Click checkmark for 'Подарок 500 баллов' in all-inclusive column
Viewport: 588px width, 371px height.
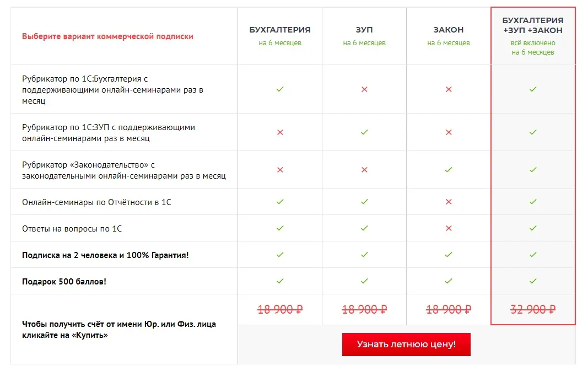tap(533, 281)
